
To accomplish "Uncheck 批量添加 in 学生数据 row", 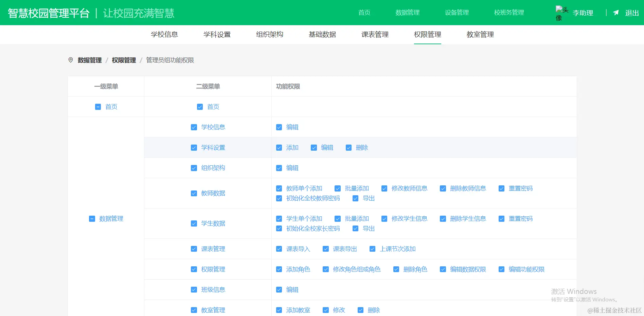I will pyautogui.click(x=337, y=219).
